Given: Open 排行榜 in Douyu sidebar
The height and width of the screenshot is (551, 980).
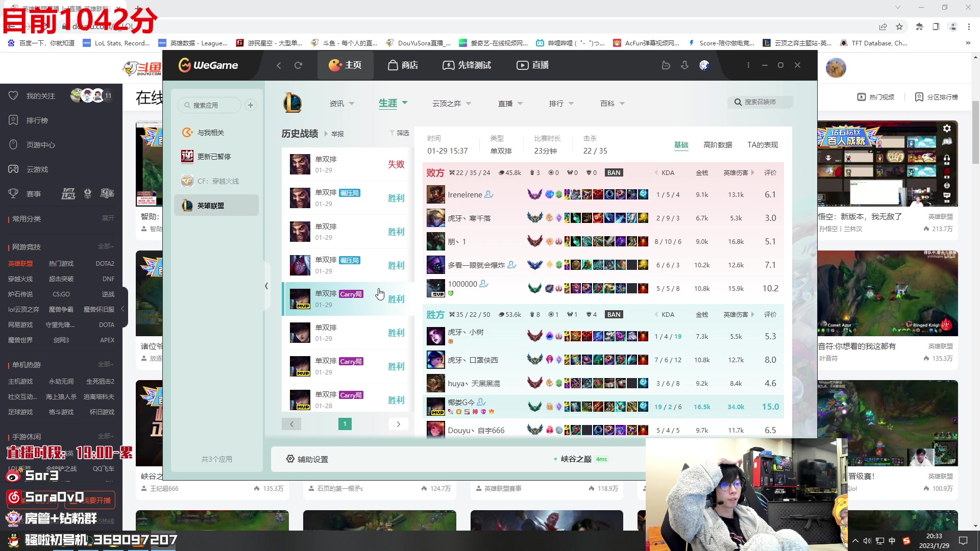Looking at the screenshot, I should pos(37,120).
